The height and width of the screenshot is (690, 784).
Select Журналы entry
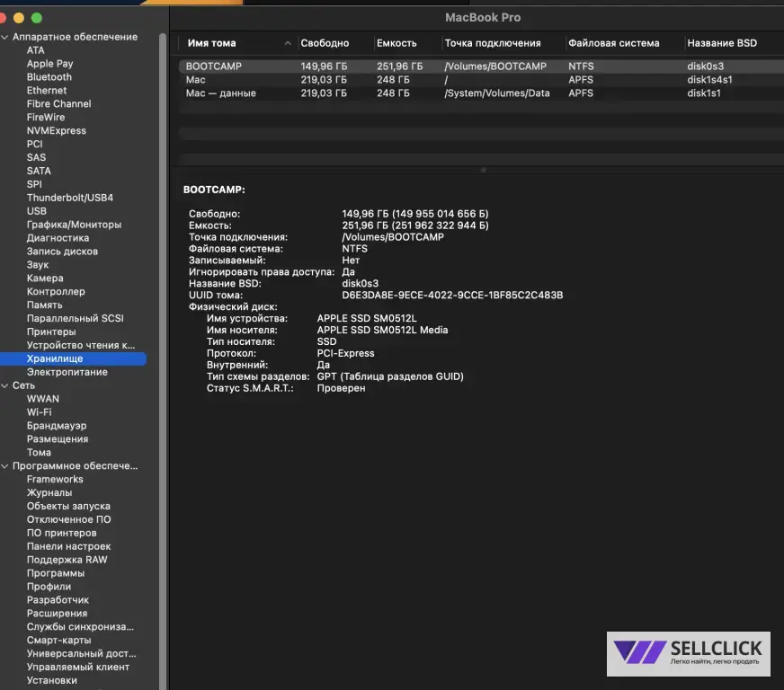[49, 493]
